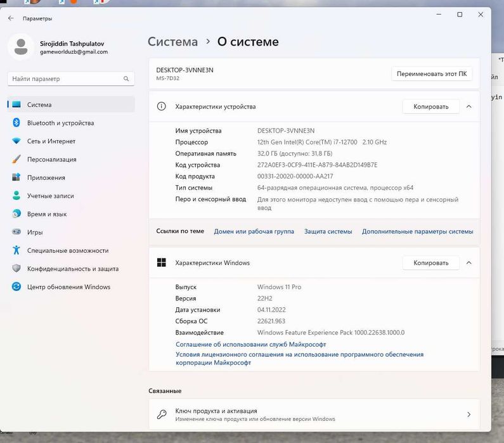The image size is (504, 443).
Task: Click the Персонализация brush icon
Action: tap(16, 159)
